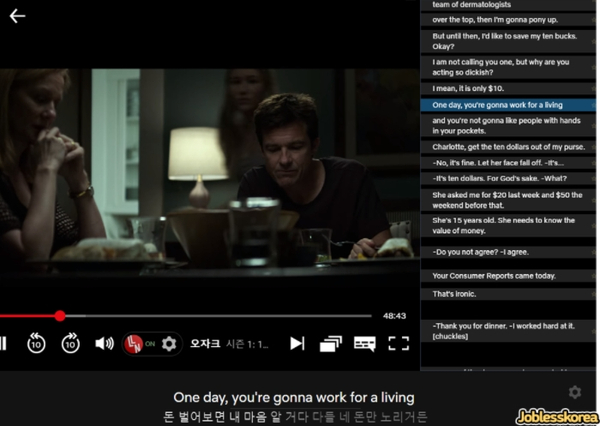The width and height of the screenshot is (600, 426).
Task: Select highlighted line 'One day, you're gonna work'
Action: tap(508, 105)
